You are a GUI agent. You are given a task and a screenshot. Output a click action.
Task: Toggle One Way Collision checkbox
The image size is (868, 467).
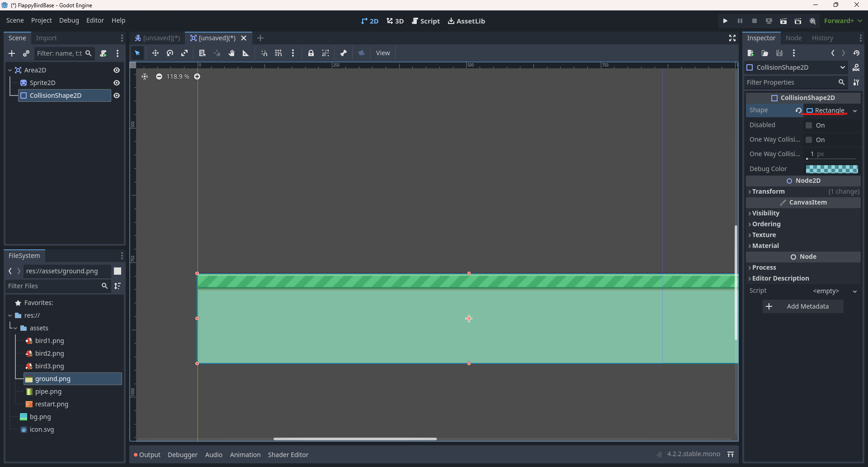tap(809, 140)
